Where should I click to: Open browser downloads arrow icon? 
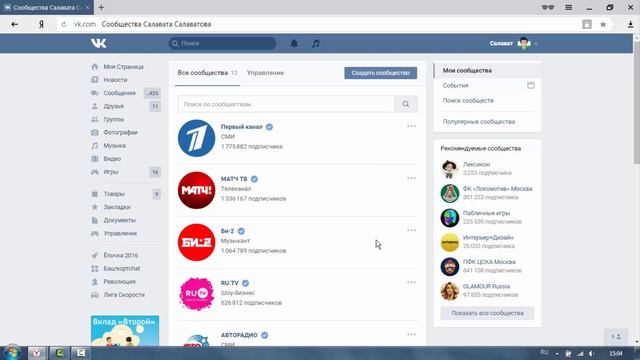[x=630, y=24]
